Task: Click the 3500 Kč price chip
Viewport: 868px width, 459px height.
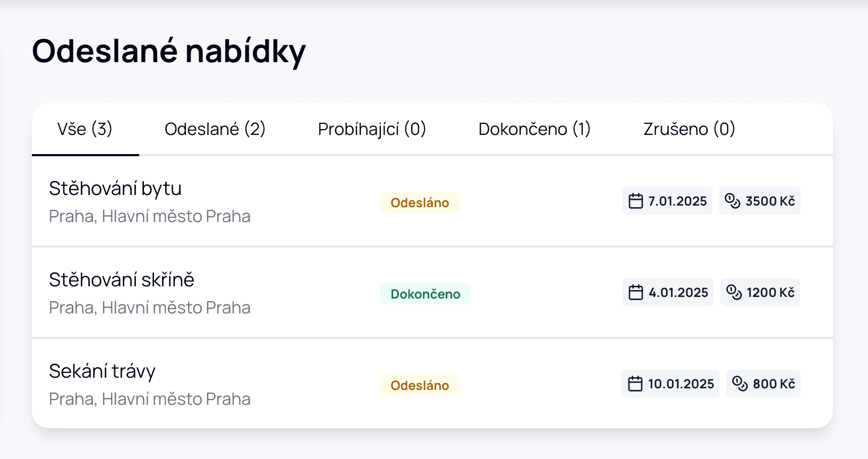Action: pos(760,201)
